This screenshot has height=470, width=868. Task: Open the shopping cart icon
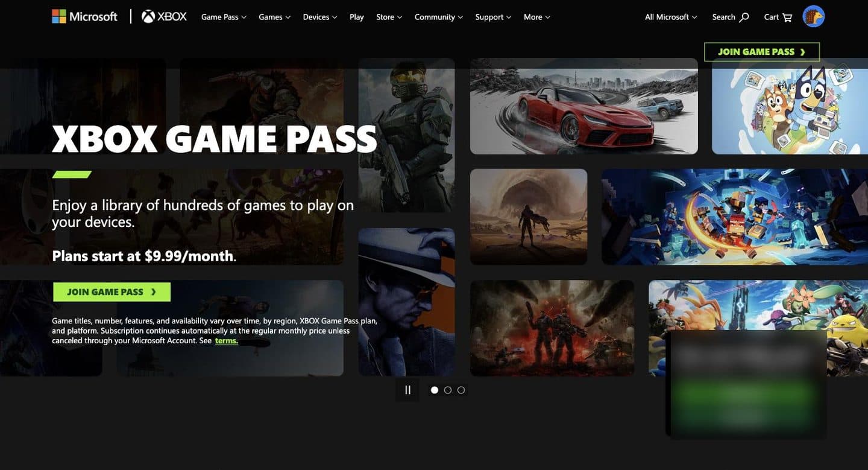coord(787,17)
